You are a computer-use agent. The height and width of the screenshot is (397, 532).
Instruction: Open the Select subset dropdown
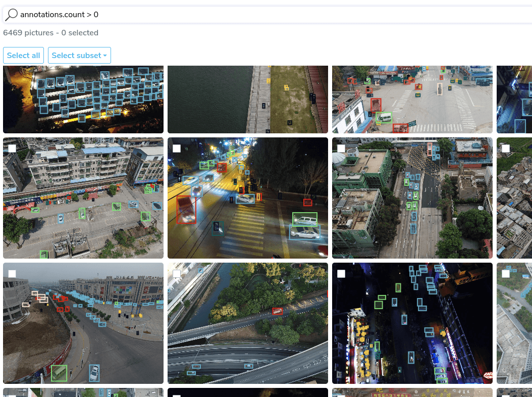[79, 56]
